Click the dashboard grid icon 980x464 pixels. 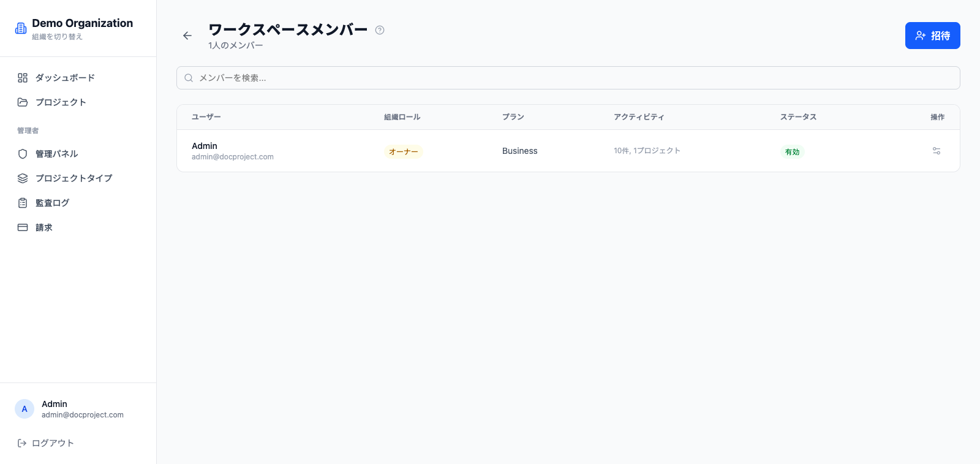[x=23, y=78]
